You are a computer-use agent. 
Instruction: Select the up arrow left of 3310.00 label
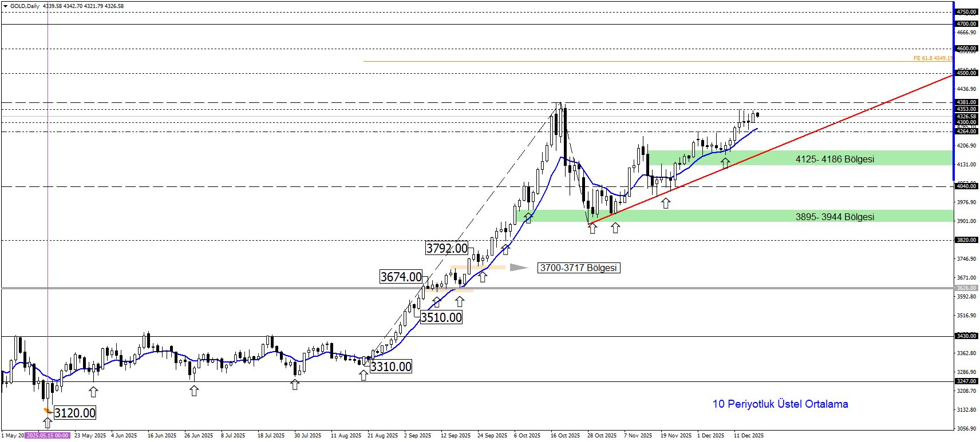tap(363, 375)
